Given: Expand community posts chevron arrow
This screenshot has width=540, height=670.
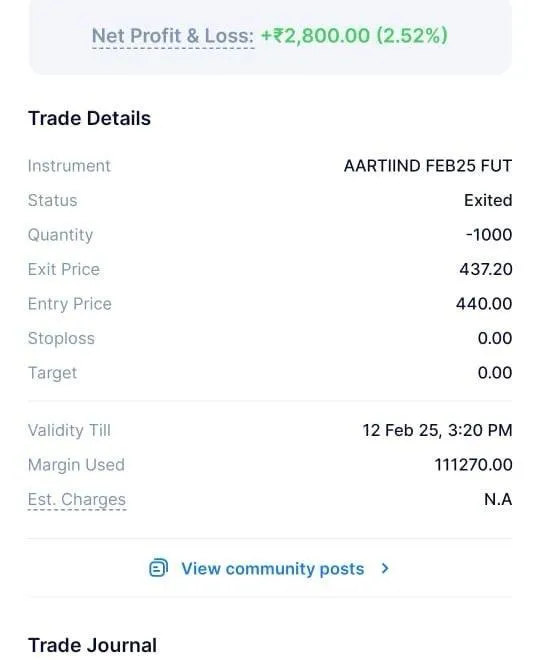Looking at the screenshot, I should (385, 568).
